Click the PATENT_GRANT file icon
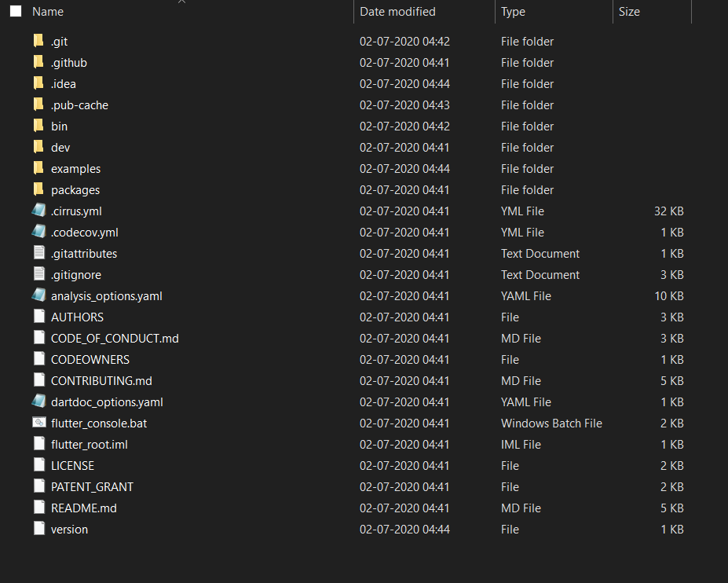 point(39,486)
